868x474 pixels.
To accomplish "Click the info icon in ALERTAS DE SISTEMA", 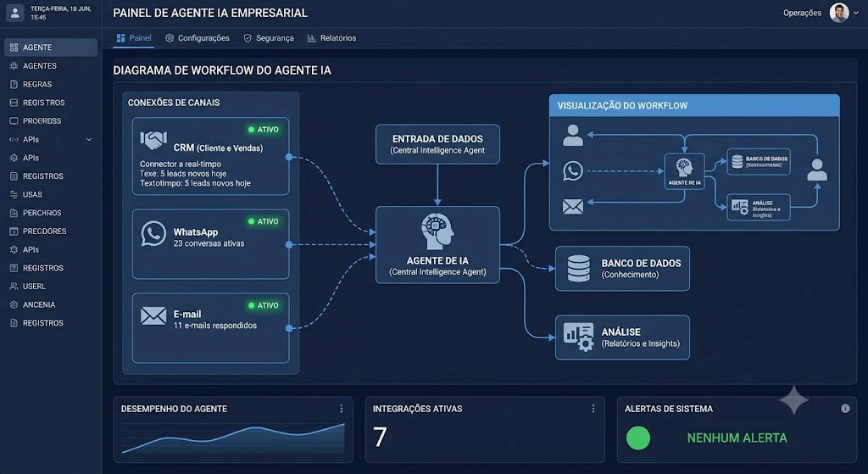I will [x=845, y=409].
